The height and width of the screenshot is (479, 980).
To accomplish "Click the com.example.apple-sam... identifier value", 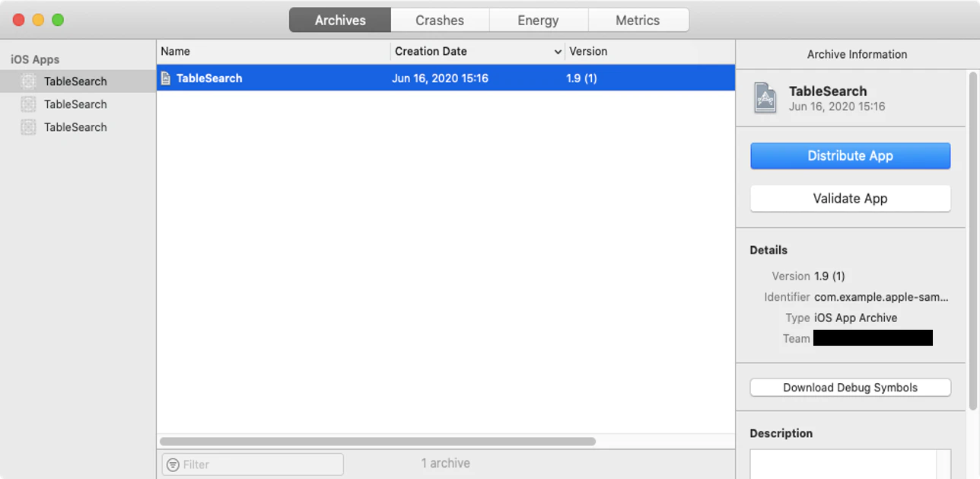I will pyautogui.click(x=881, y=297).
